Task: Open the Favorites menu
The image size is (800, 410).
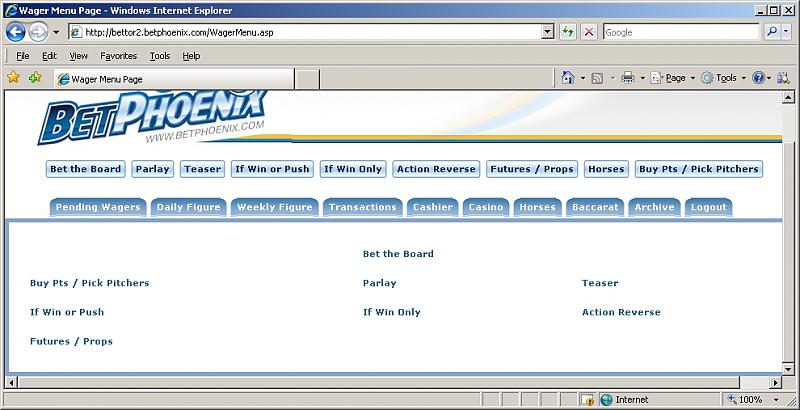Action: pyautogui.click(x=118, y=56)
